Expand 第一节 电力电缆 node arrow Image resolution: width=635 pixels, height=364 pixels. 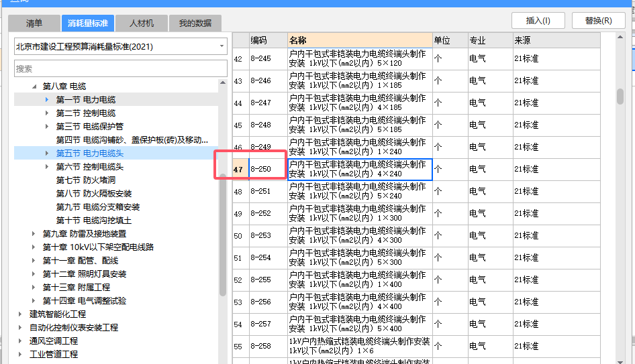(x=47, y=99)
